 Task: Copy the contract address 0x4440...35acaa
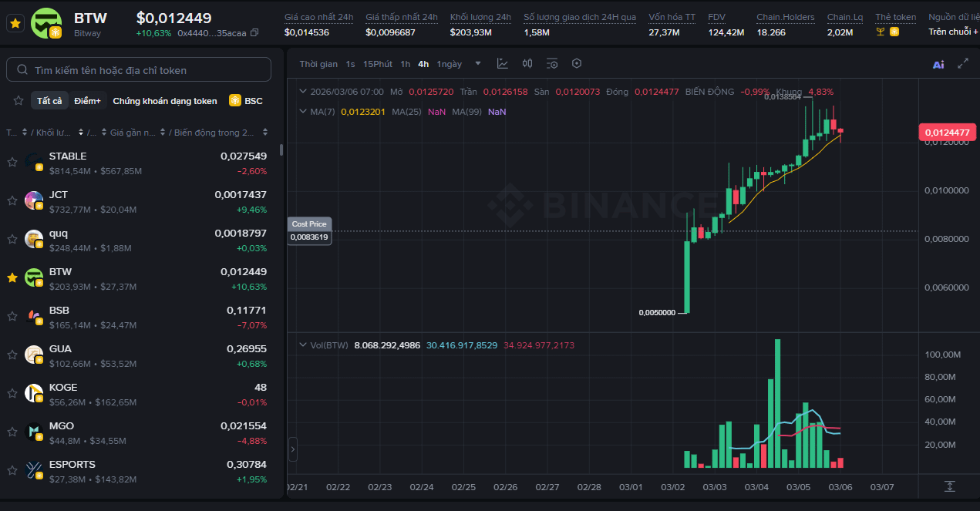pyautogui.click(x=255, y=33)
